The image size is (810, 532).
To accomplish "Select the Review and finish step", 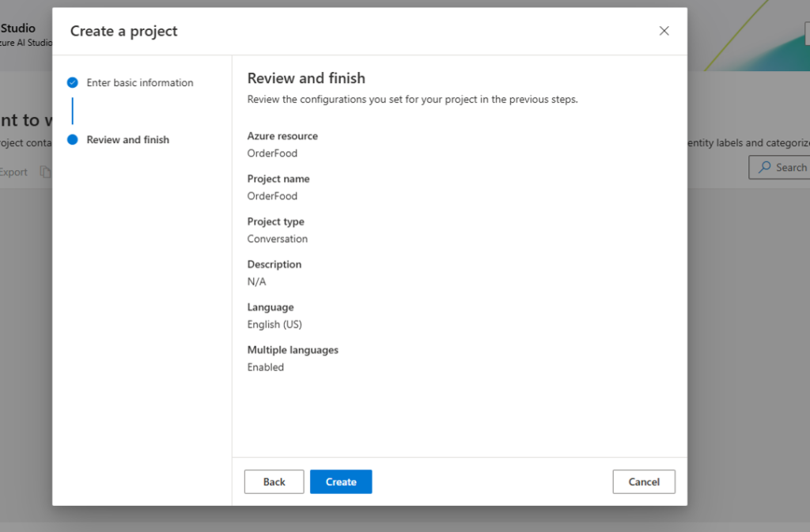I will click(129, 139).
